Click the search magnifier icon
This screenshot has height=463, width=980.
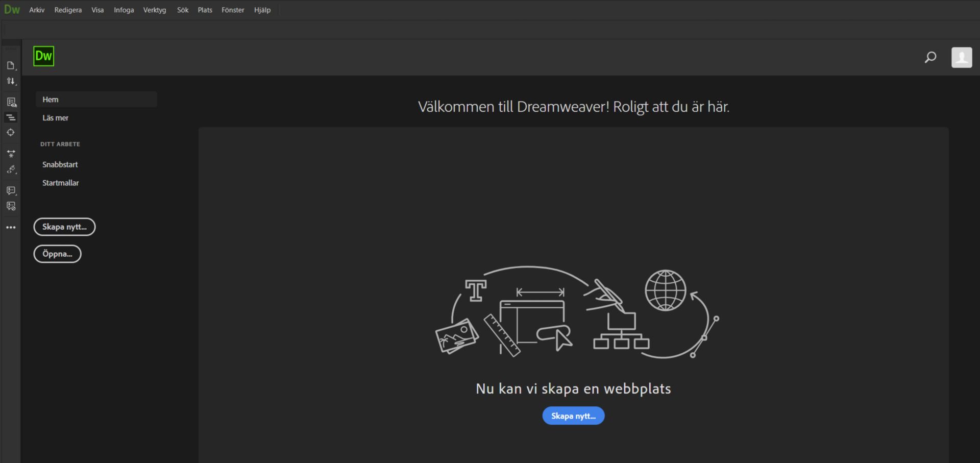tap(930, 57)
